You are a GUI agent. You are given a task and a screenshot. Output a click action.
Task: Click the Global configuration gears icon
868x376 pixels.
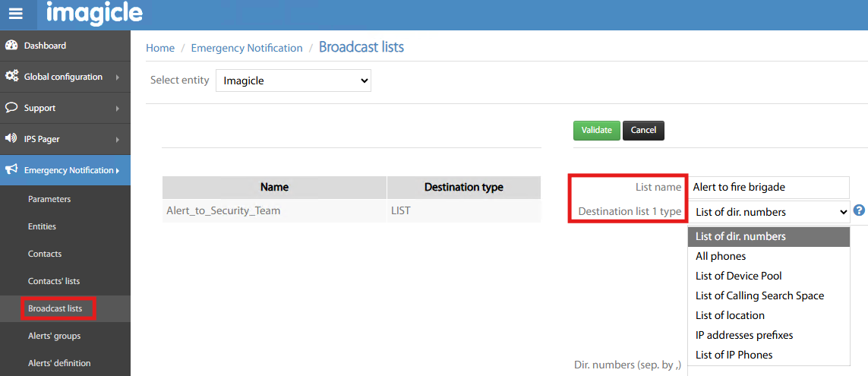[11, 77]
